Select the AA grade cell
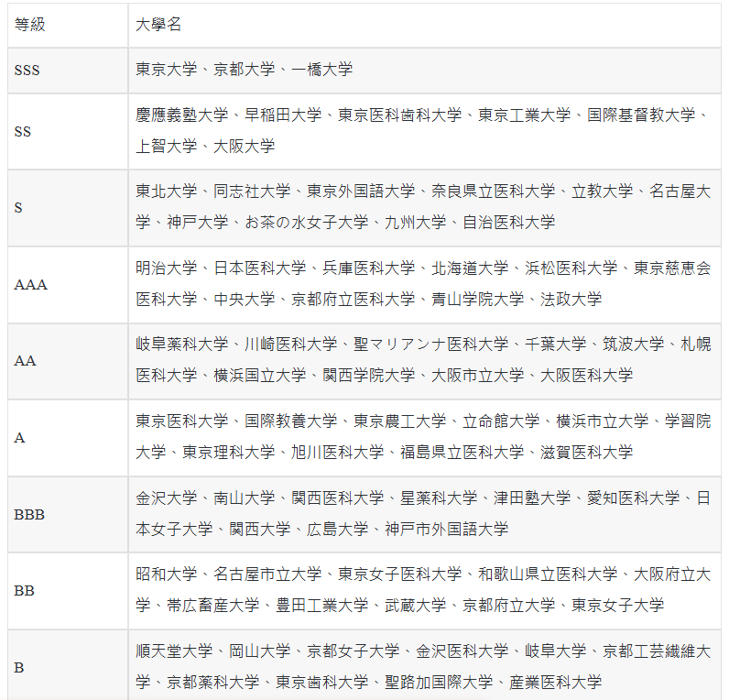The height and width of the screenshot is (700, 729). click(68, 361)
